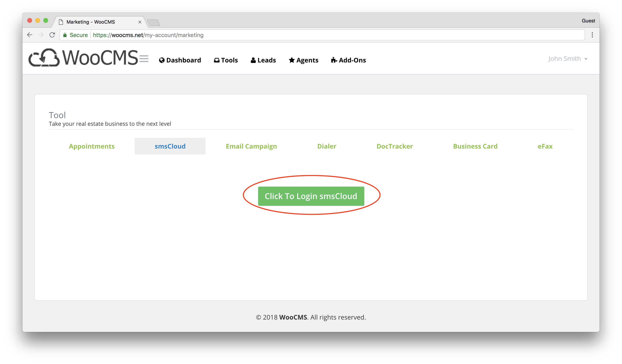Expand the John Smith account dropdown
The width and height of the screenshot is (622, 364).
(567, 59)
